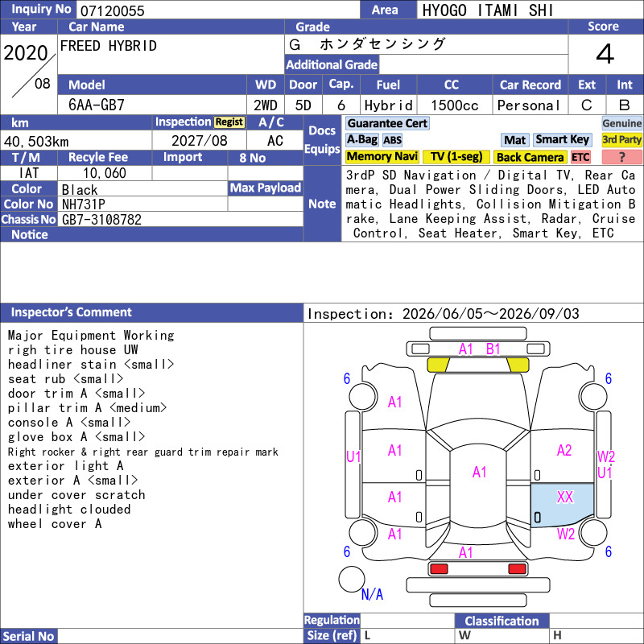This screenshot has width=644, height=644.
Task: Click exterior grade C
Action: point(587,105)
